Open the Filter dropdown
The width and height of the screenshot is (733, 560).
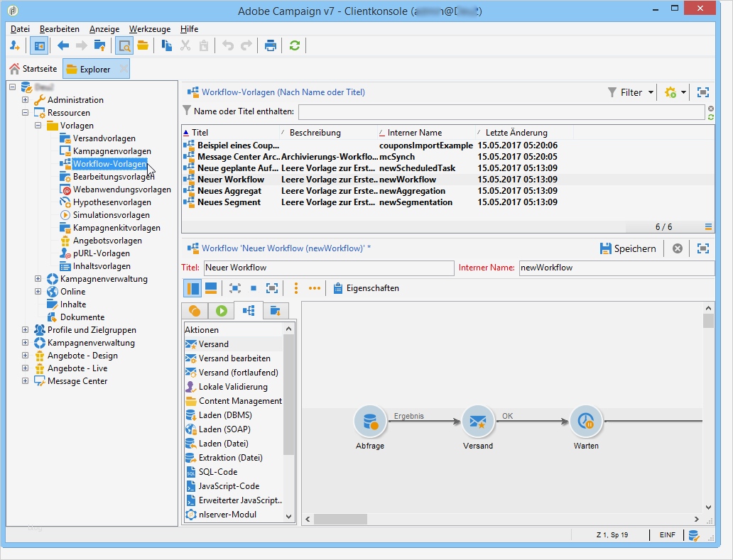631,92
